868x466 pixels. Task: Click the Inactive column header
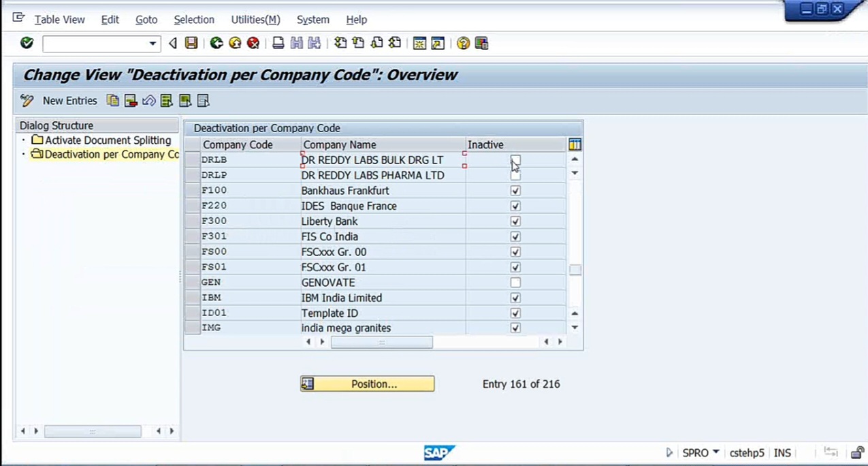(516, 144)
